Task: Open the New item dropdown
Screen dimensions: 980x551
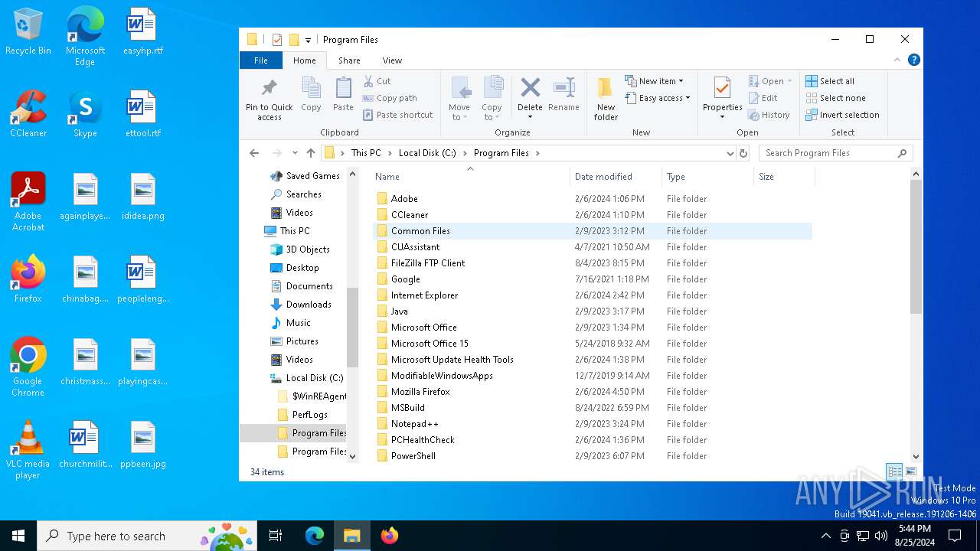Action: pos(655,81)
